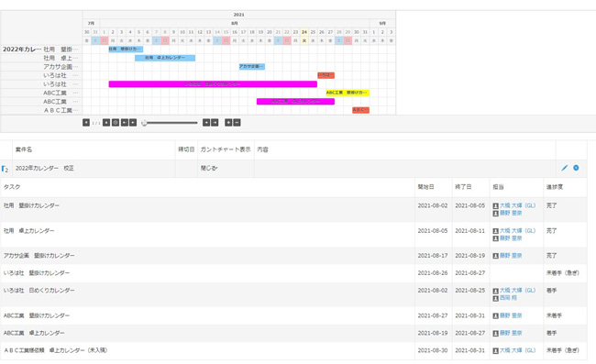Click the pencil edit icon for 2022年カレンダー 校正
The width and height of the screenshot is (596, 364).
pyautogui.click(x=565, y=168)
